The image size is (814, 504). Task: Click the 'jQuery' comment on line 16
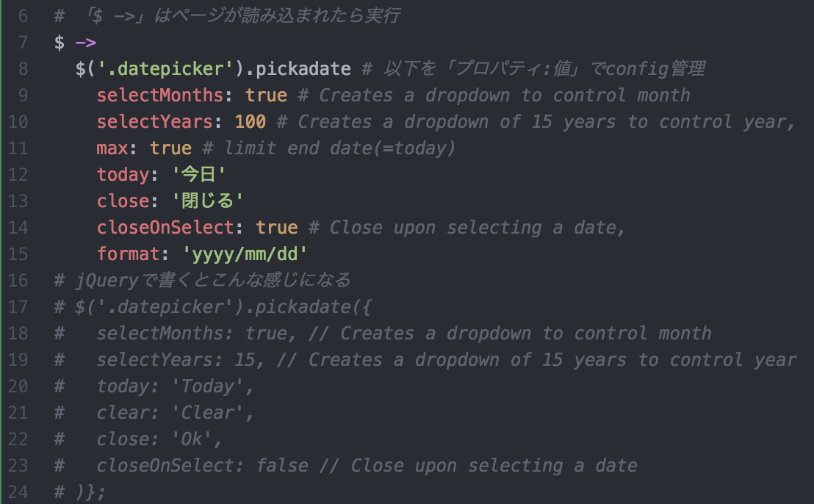click(107, 281)
